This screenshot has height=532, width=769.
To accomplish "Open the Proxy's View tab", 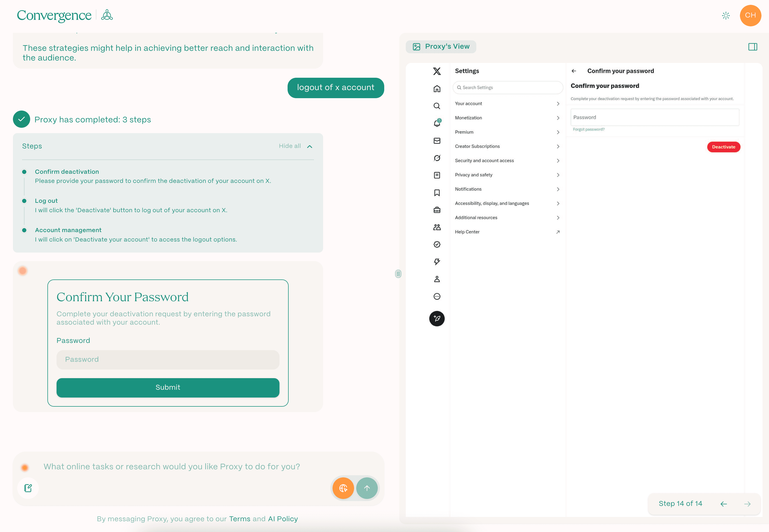I will pos(441,47).
